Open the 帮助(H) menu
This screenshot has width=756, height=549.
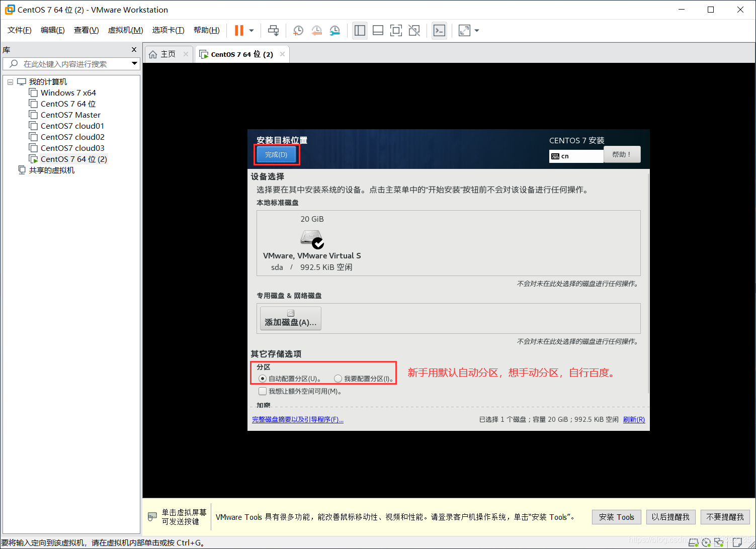206,30
